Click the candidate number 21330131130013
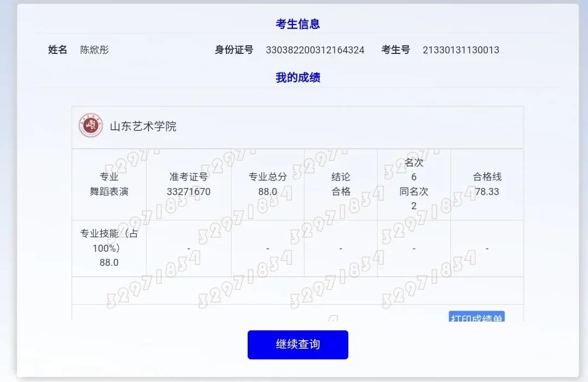The width and height of the screenshot is (588, 382). 461,50
